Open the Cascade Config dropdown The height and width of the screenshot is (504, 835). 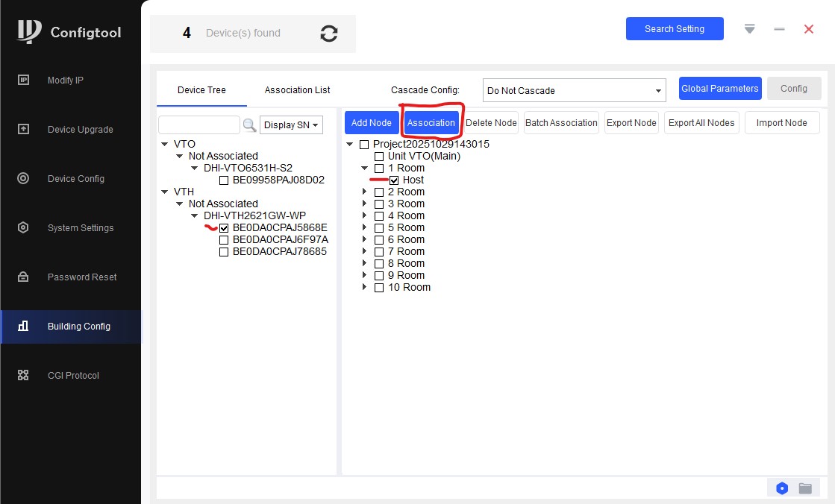click(x=573, y=91)
